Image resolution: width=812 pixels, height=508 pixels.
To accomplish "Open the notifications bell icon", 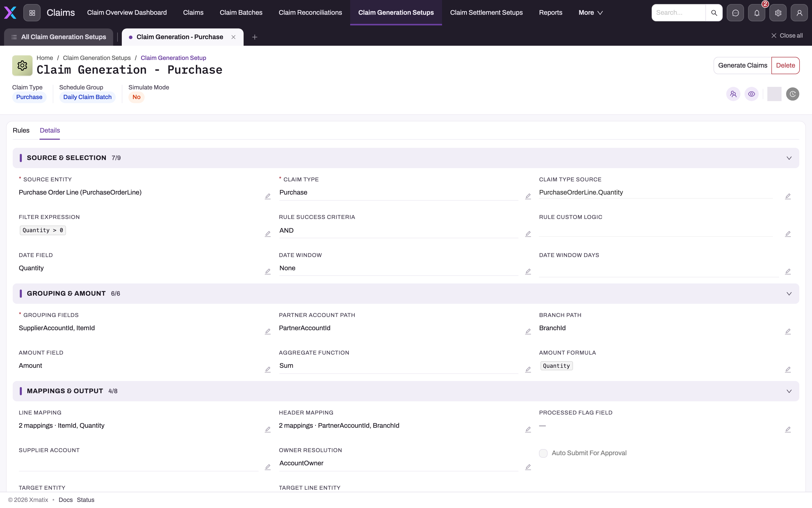I will click(757, 13).
